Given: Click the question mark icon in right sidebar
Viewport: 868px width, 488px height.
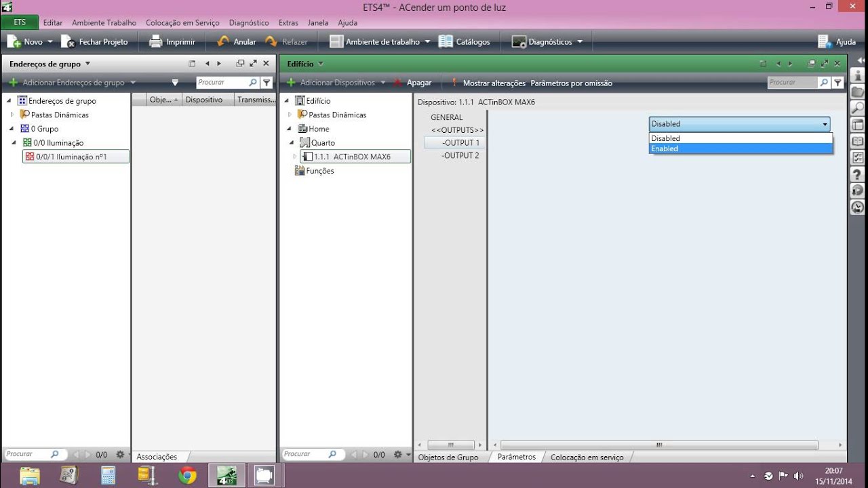Looking at the screenshot, I should [858, 174].
